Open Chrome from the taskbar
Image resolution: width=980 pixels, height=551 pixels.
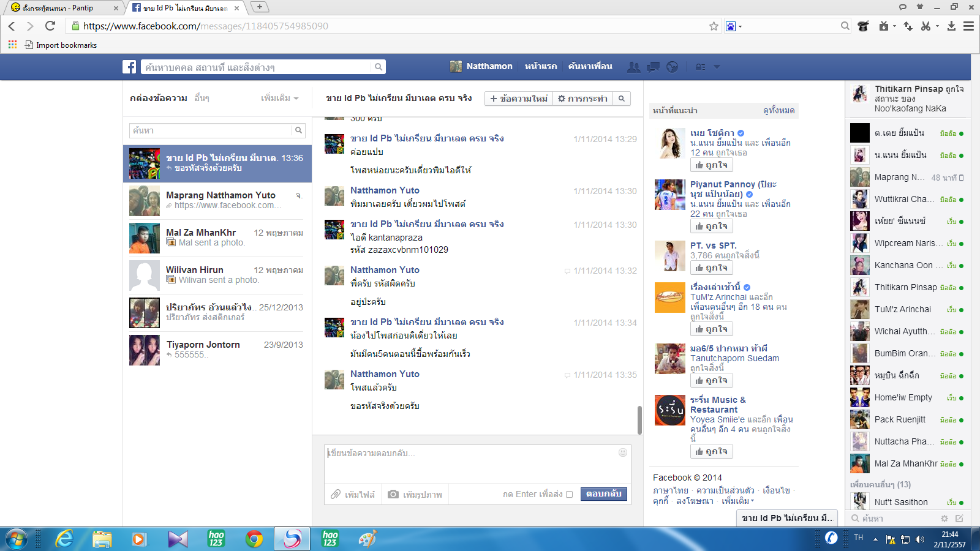(x=254, y=539)
